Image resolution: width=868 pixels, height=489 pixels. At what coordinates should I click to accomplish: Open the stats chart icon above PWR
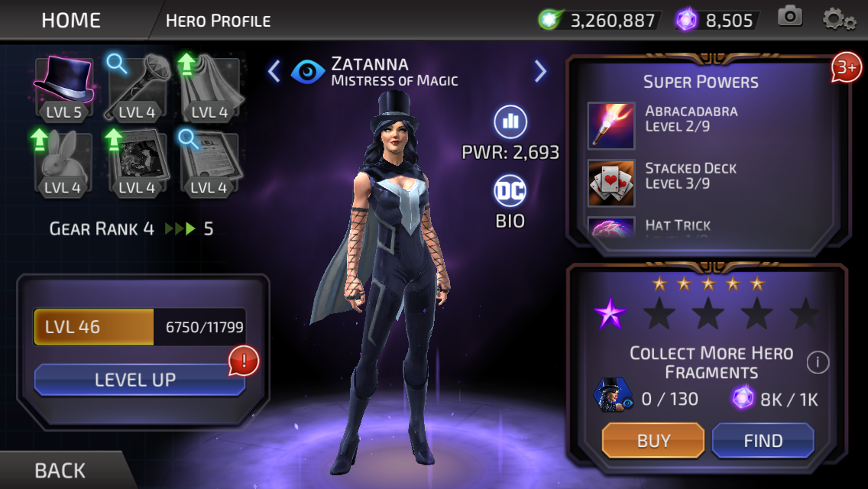click(x=510, y=121)
